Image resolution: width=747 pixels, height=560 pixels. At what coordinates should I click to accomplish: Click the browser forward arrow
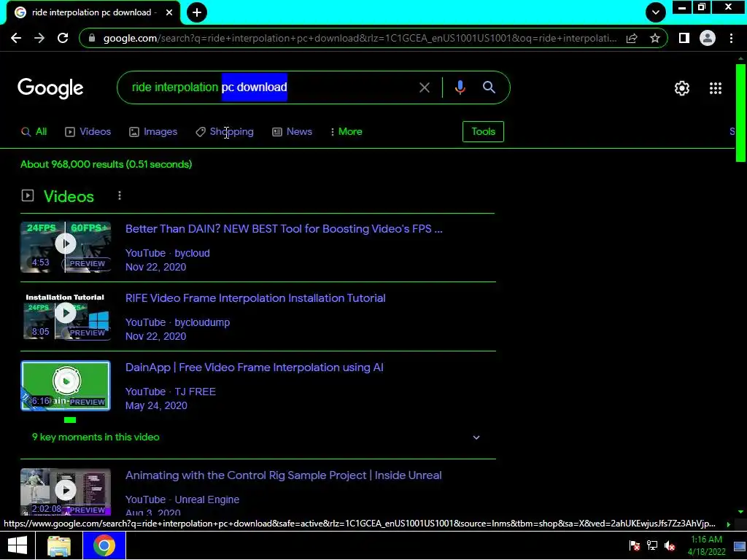tap(39, 38)
